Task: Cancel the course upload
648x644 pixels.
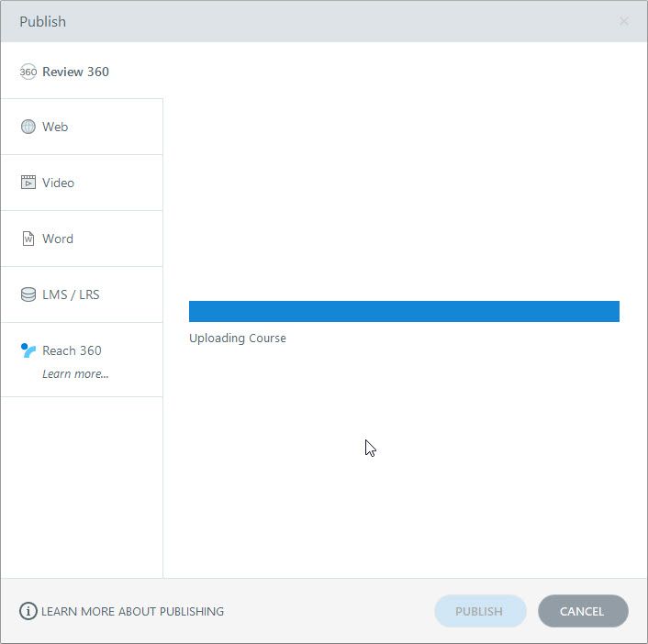Action: click(x=582, y=611)
